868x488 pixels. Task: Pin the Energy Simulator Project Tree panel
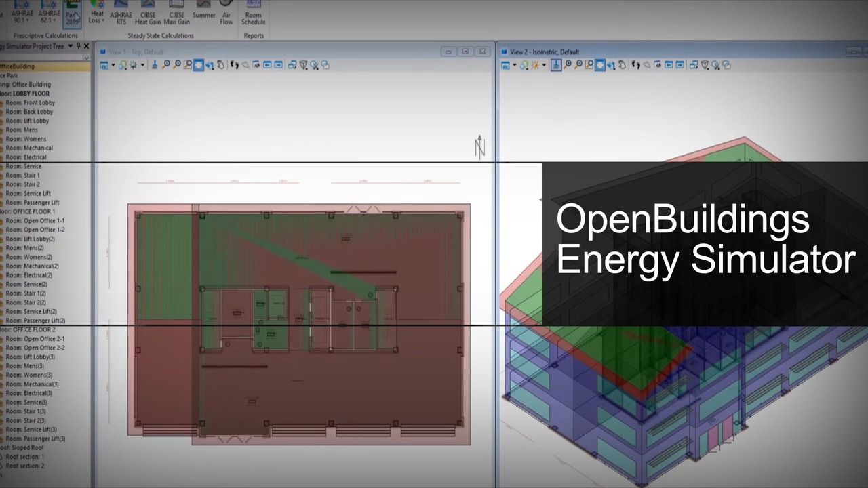click(79, 46)
